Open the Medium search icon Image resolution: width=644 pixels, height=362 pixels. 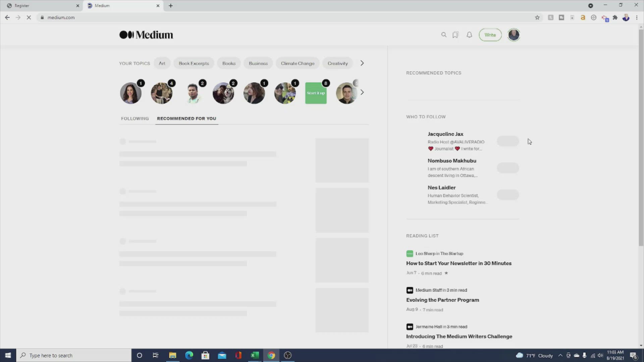[444, 35]
